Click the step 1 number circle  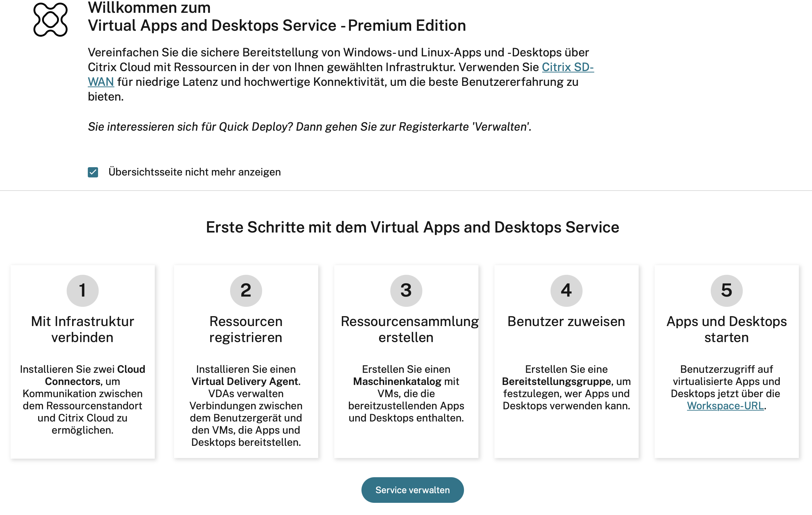point(83,290)
